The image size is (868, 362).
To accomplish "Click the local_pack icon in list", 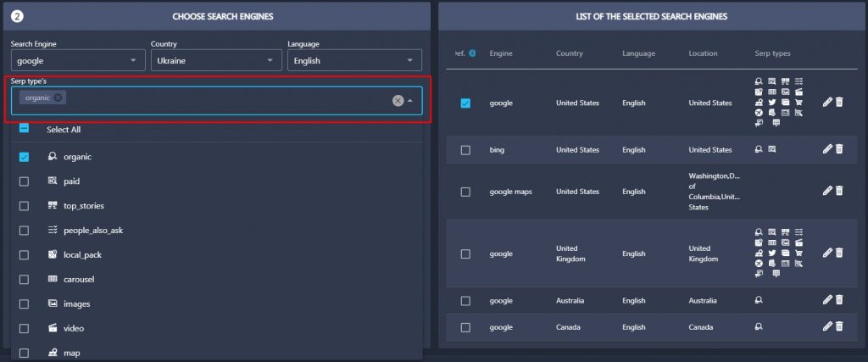I will tap(53, 254).
